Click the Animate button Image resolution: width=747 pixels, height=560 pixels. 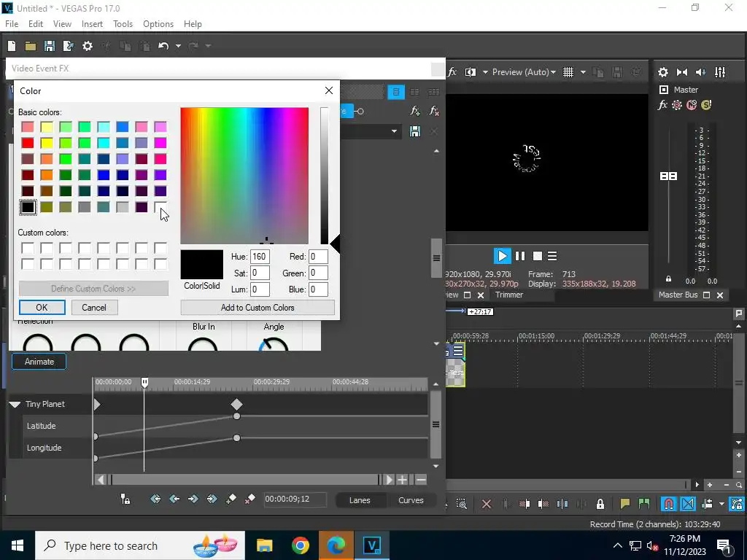[39, 362]
